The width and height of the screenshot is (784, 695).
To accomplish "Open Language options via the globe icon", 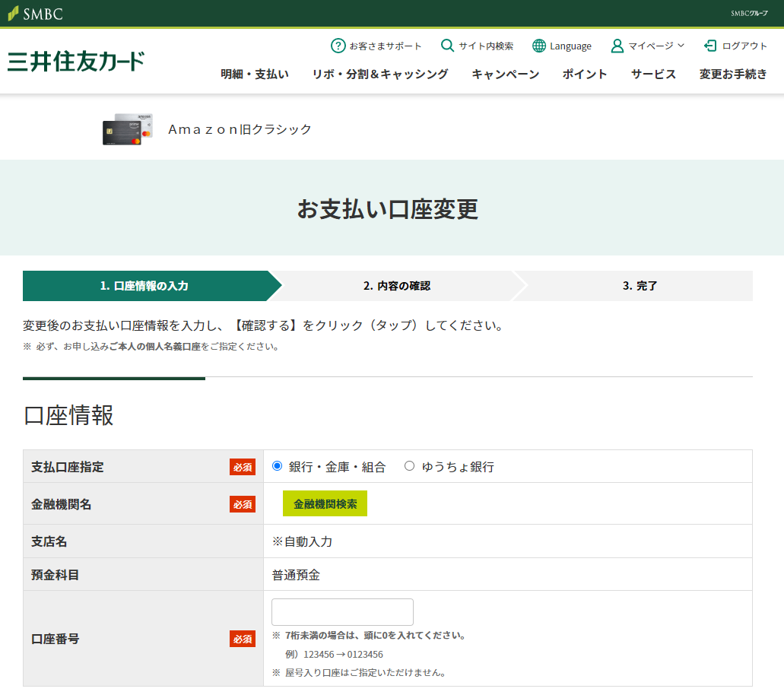I will coord(539,46).
